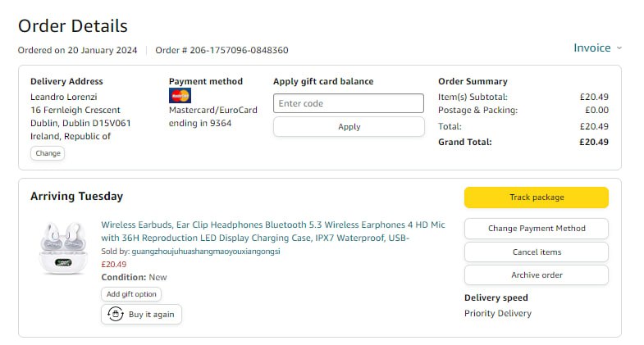644x345 pixels.
Task: Click the Mastercard logo icon
Action: (180, 96)
